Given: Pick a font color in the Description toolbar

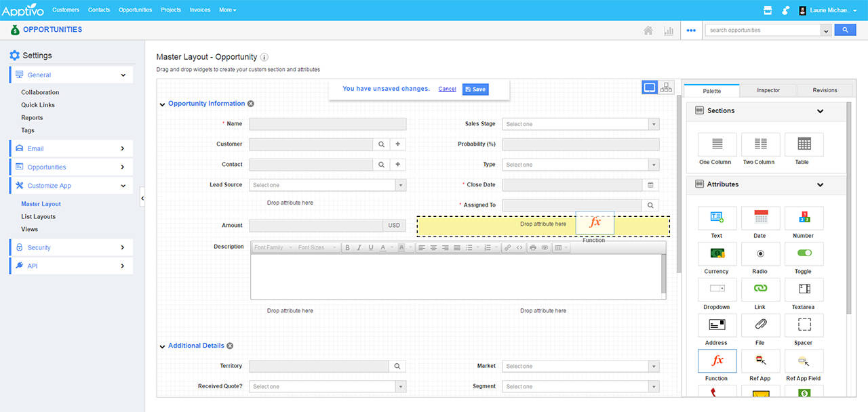Looking at the screenshot, I should pos(384,247).
